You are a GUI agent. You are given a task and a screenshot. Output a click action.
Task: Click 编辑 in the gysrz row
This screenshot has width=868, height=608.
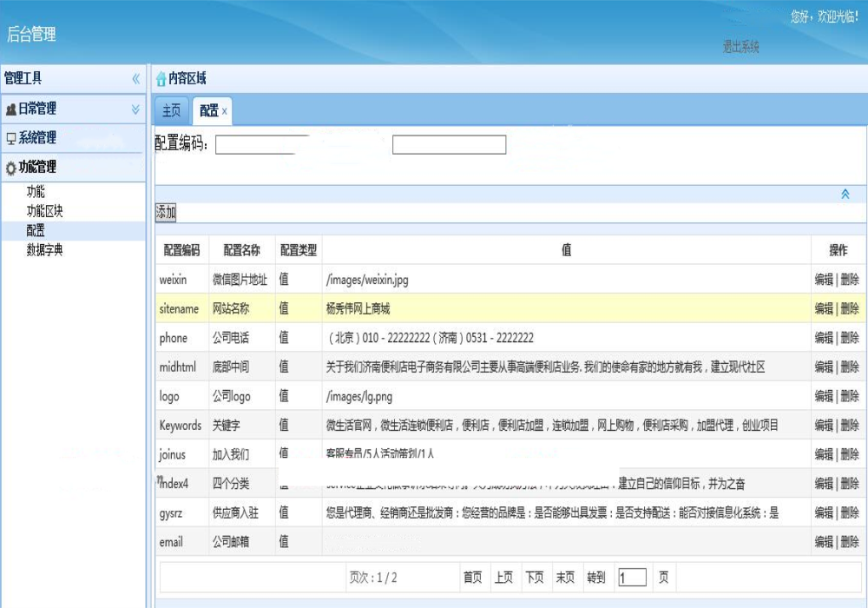tap(824, 512)
